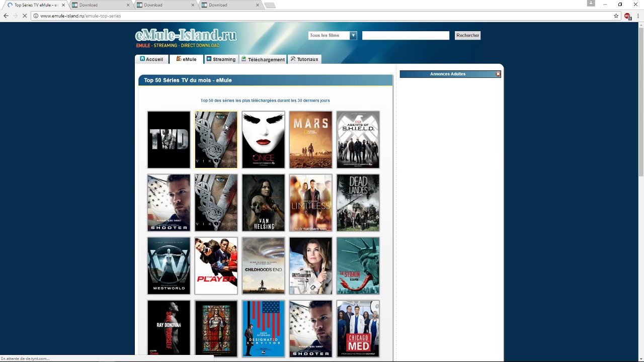Screen dimensions: 644x362
Task: Open the Tutoriaux navigation tab
Action: point(304,59)
